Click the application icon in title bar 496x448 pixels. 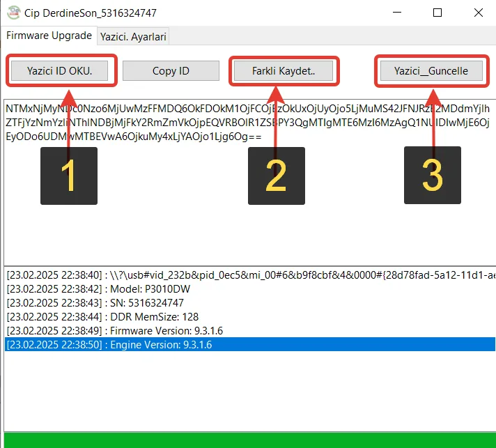12,13
